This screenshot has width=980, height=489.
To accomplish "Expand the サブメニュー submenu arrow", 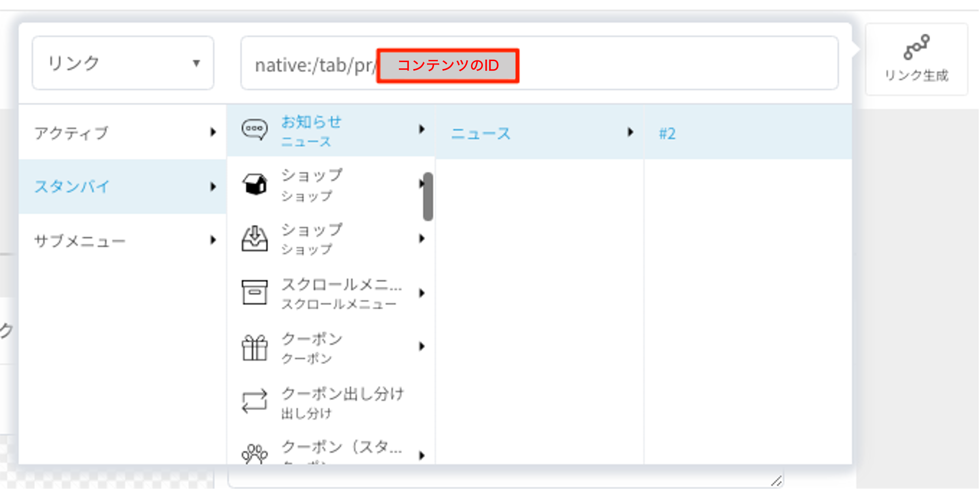I will pos(213,240).
